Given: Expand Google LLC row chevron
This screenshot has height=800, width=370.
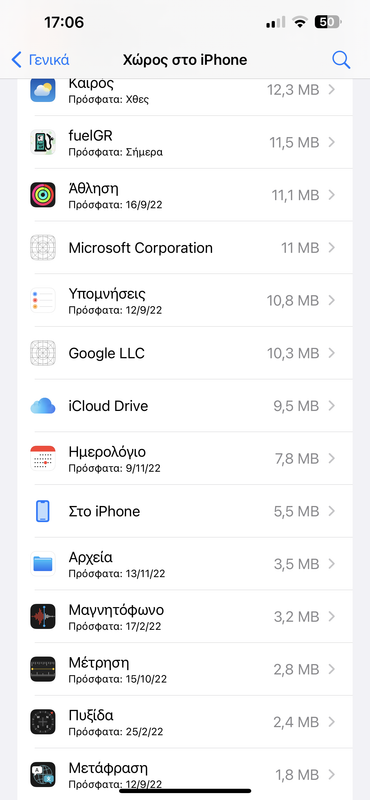Looking at the screenshot, I should pyautogui.click(x=332, y=353).
